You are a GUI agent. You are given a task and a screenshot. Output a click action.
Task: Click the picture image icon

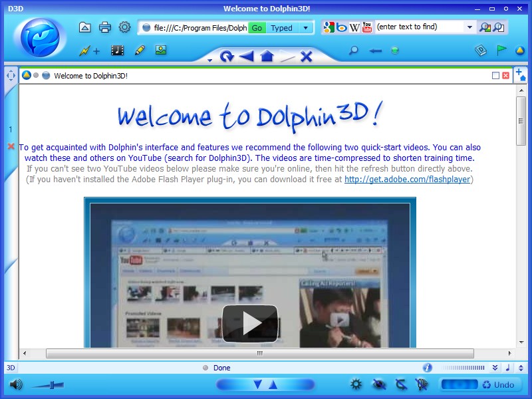161,51
